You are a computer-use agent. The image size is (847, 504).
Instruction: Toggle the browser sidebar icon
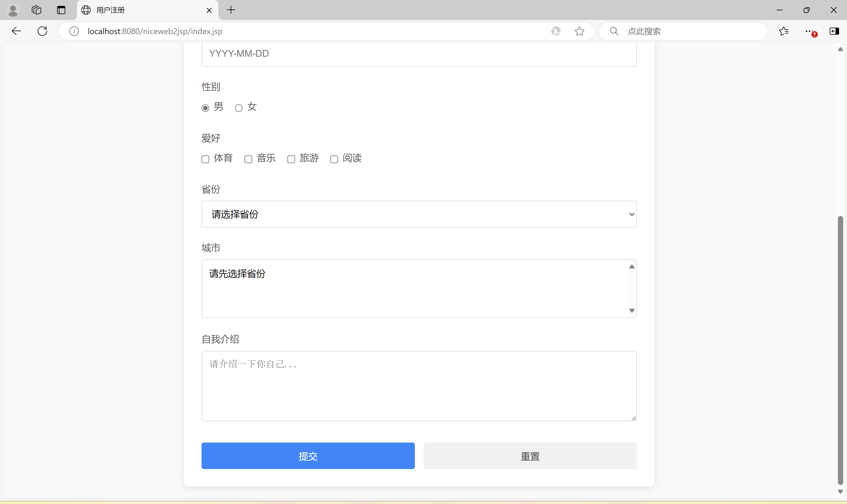(x=834, y=31)
